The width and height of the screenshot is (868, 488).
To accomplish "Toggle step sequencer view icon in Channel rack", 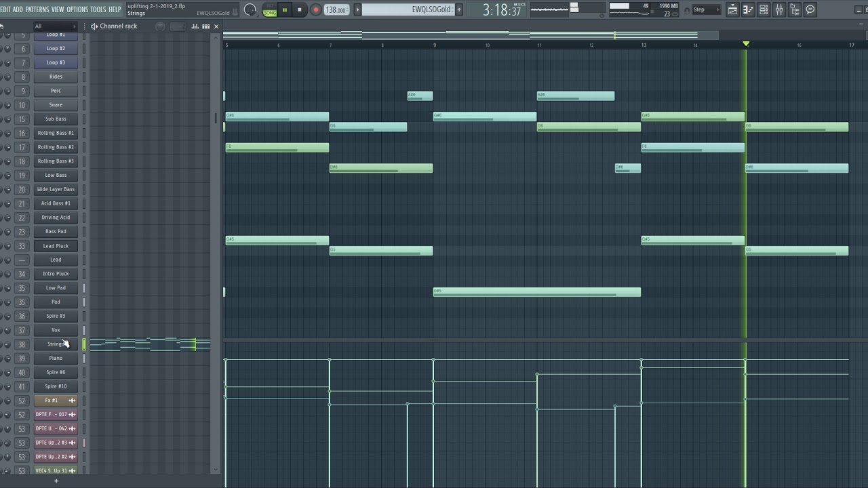I will 205,26.
